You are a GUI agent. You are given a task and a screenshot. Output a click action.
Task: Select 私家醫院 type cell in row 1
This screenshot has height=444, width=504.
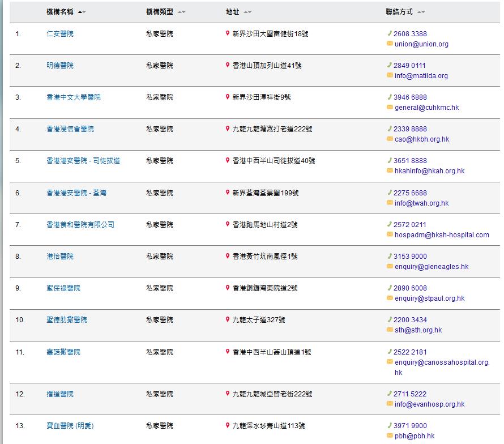pyautogui.click(x=160, y=34)
